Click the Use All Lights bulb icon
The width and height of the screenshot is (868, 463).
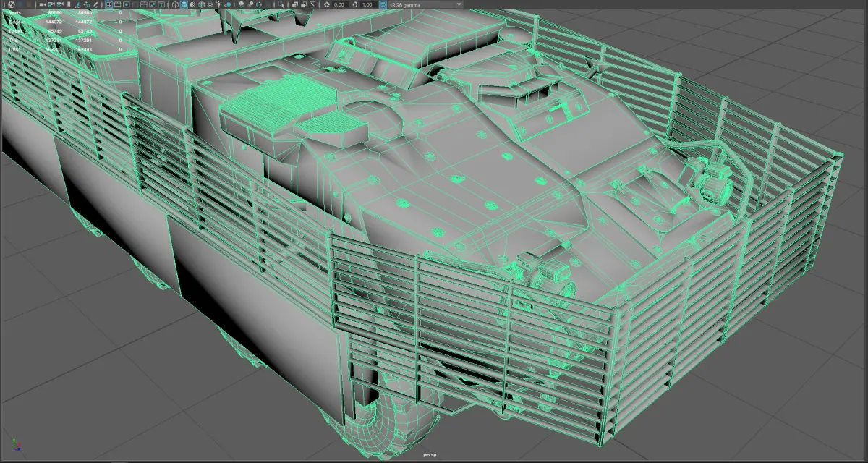[x=218, y=4]
